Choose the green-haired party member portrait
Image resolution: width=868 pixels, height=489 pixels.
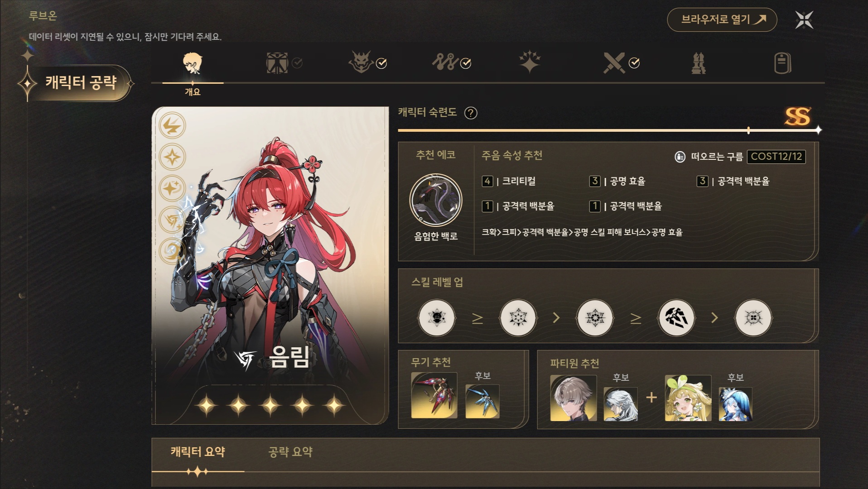(688, 398)
